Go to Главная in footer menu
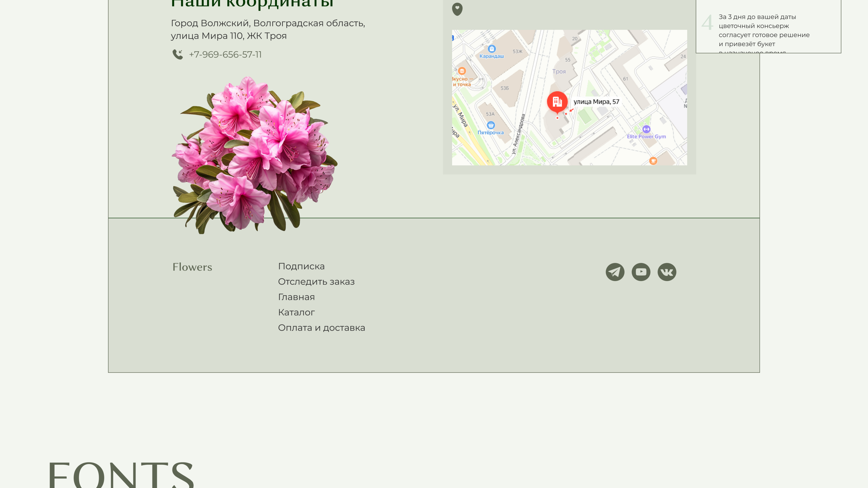868x488 pixels. (296, 297)
